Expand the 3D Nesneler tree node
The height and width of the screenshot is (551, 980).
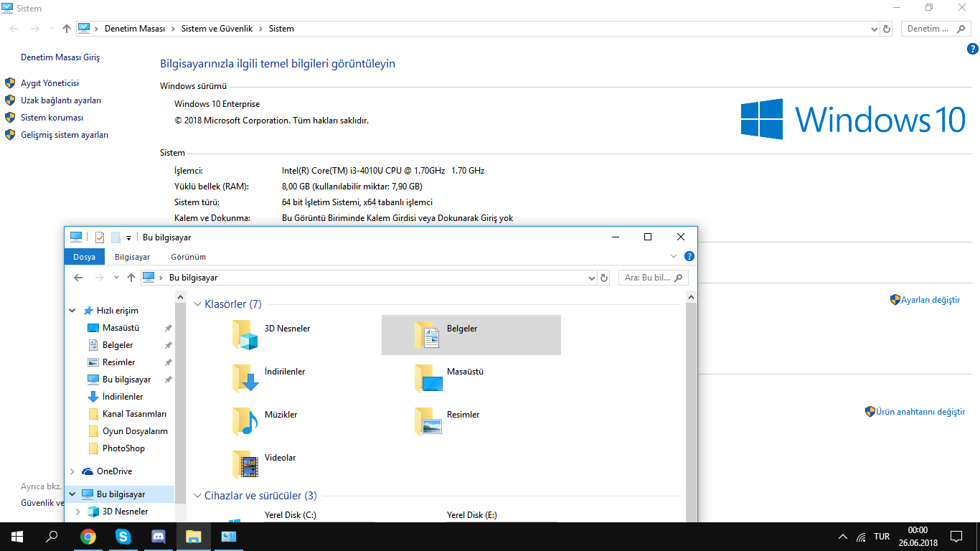coord(78,512)
